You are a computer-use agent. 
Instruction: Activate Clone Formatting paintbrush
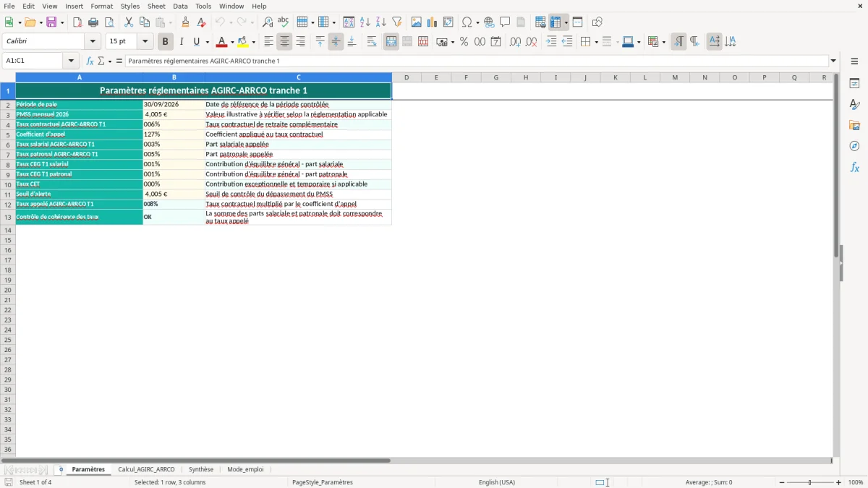[186, 22]
